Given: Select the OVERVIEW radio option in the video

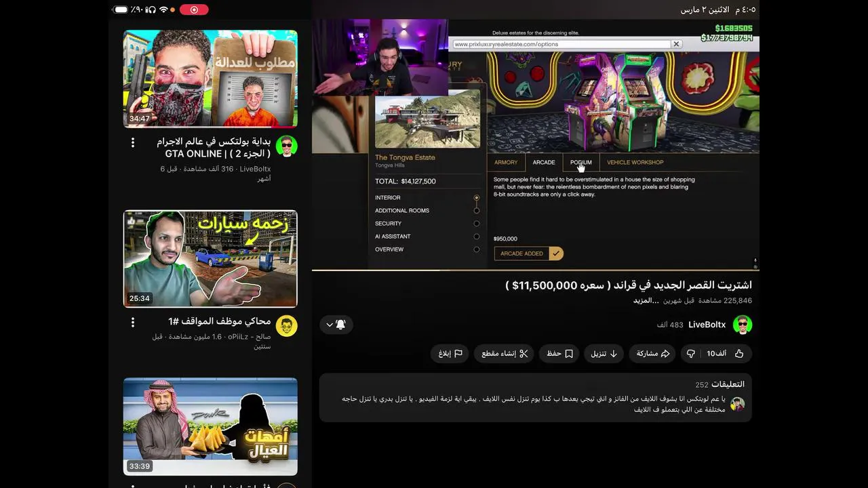Looking at the screenshot, I should 477,249.
